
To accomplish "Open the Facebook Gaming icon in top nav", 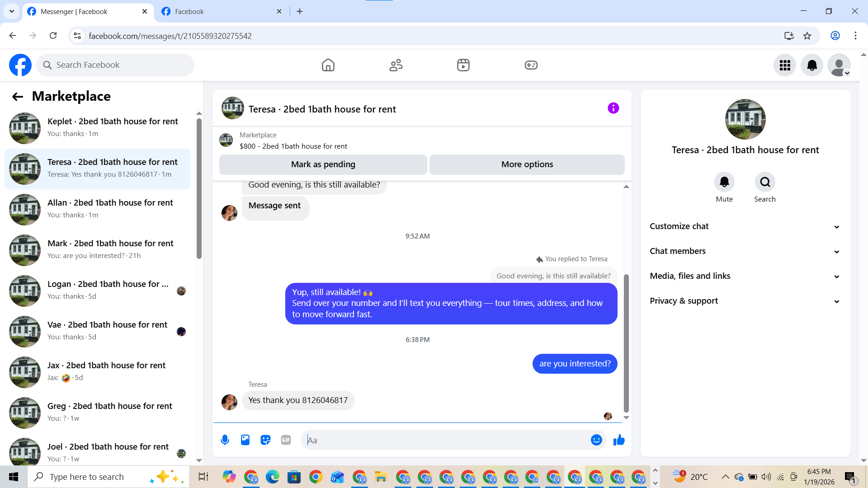I will (x=531, y=65).
